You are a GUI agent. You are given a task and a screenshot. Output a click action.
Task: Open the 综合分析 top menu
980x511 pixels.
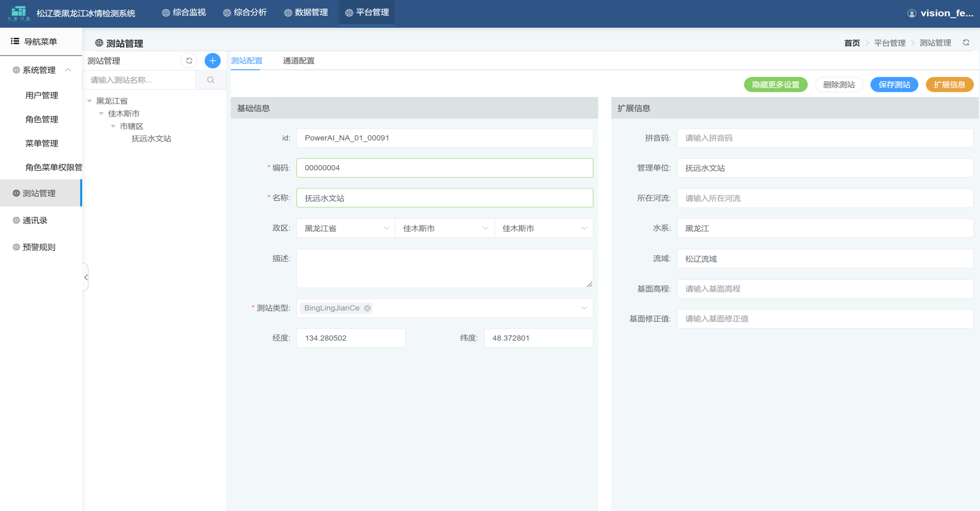245,13
